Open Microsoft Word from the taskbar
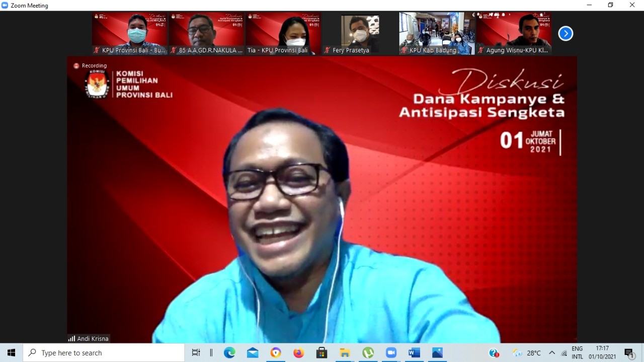644x362 pixels. (414, 353)
